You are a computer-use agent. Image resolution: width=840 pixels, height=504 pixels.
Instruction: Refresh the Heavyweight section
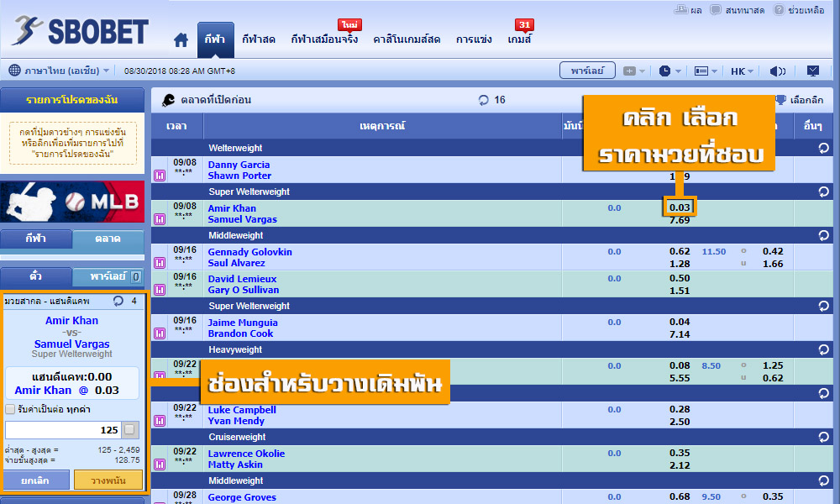click(823, 349)
